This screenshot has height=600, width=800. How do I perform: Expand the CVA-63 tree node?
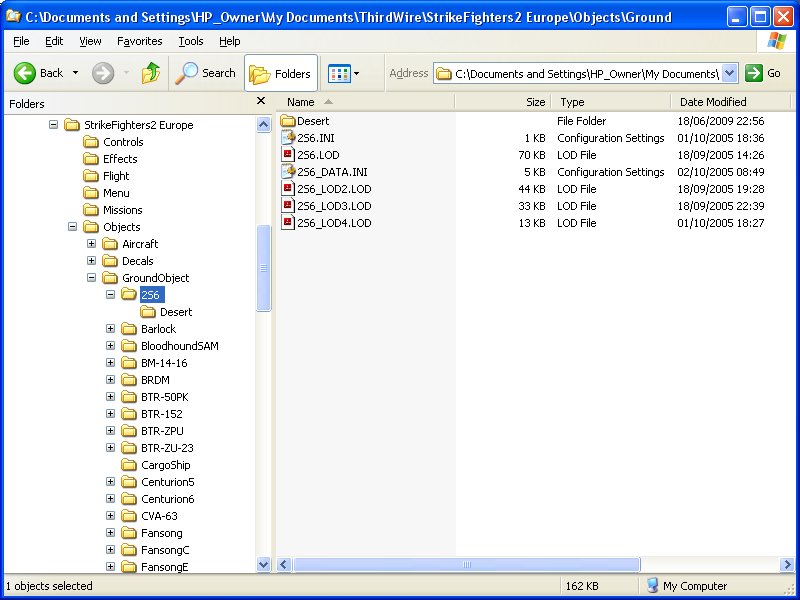pyautogui.click(x=110, y=516)
